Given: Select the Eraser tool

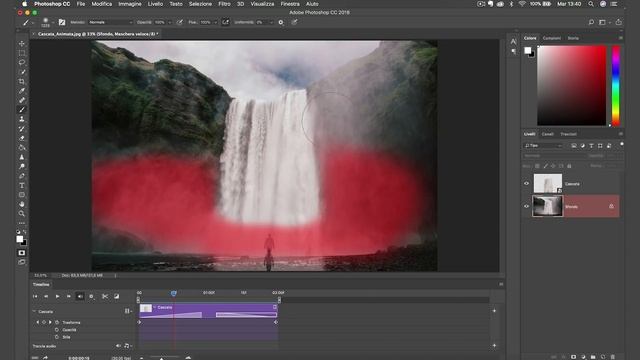Looking at the screenshot, I should (x=22, y=138).
